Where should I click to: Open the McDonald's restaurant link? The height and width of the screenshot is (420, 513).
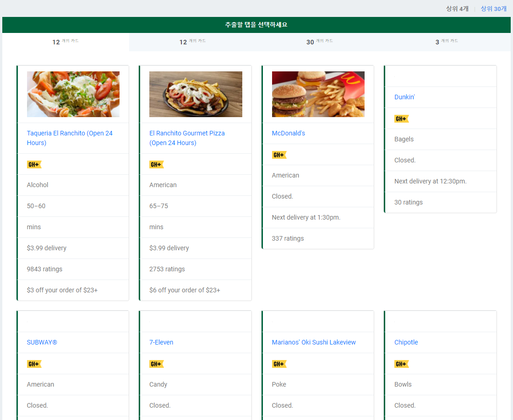(288, 133)
